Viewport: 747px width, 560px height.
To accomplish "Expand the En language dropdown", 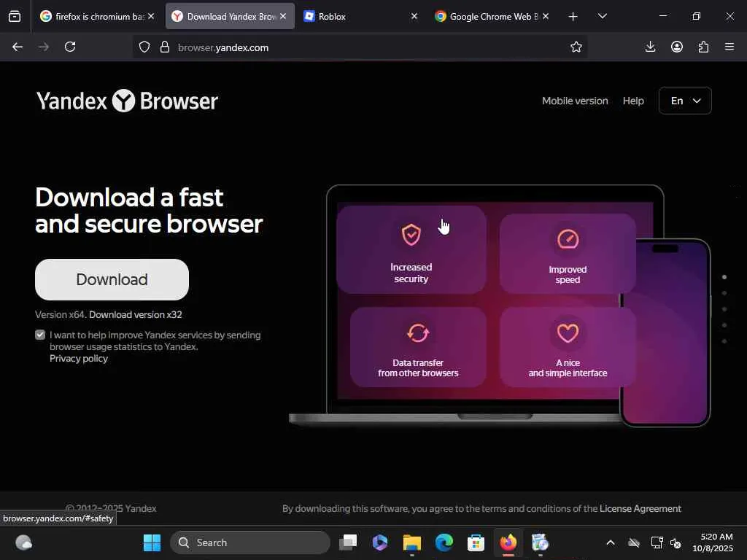I will coord(685,101).
